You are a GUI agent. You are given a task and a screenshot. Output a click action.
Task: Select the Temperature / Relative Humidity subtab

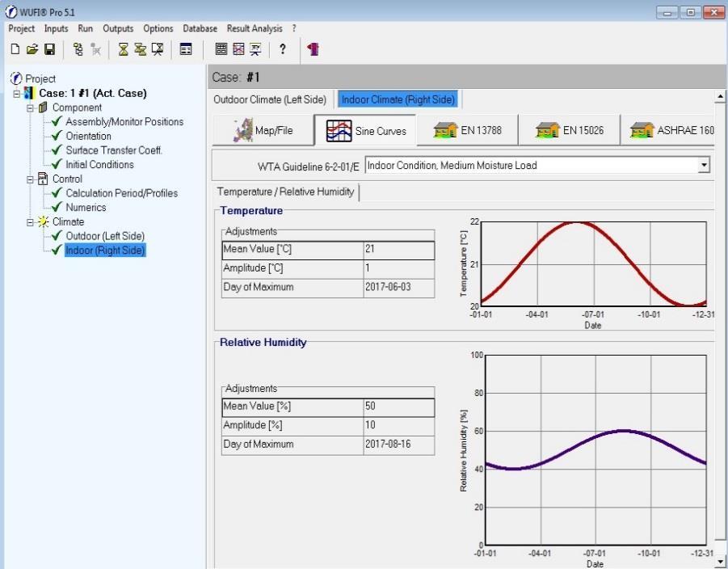pyautogui.click(x=285, y=192)
